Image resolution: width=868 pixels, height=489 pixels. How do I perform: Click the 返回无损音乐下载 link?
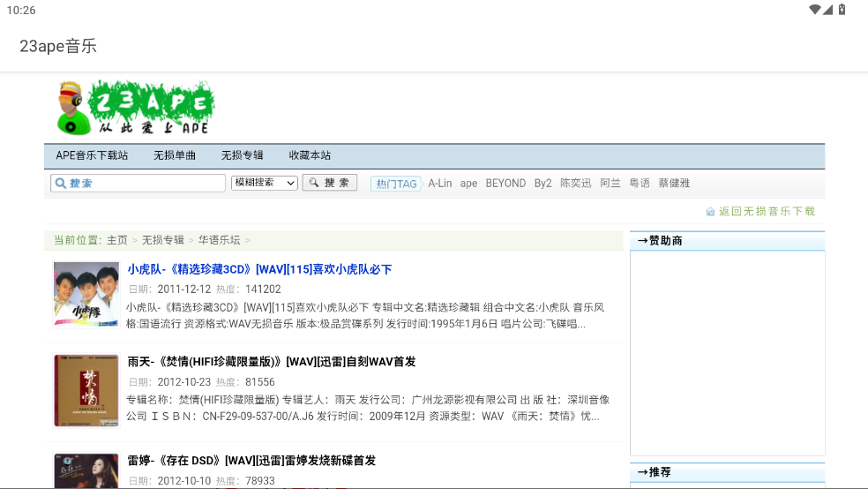pos(767,212)
